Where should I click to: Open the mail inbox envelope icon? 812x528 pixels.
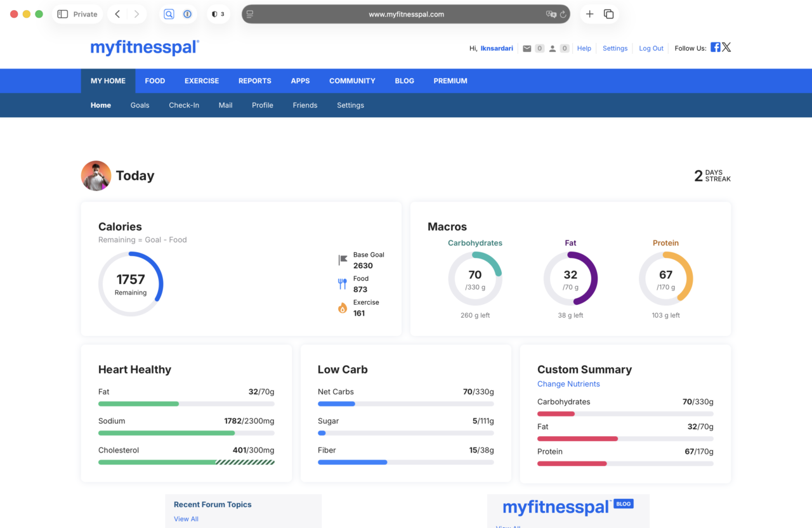[527, 48]
